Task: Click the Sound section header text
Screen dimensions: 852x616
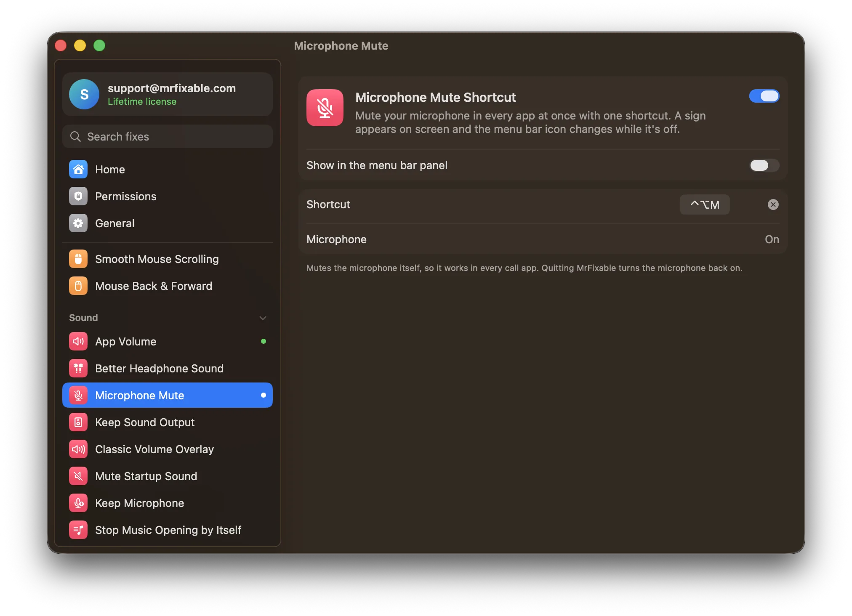Action: point(83,318)
